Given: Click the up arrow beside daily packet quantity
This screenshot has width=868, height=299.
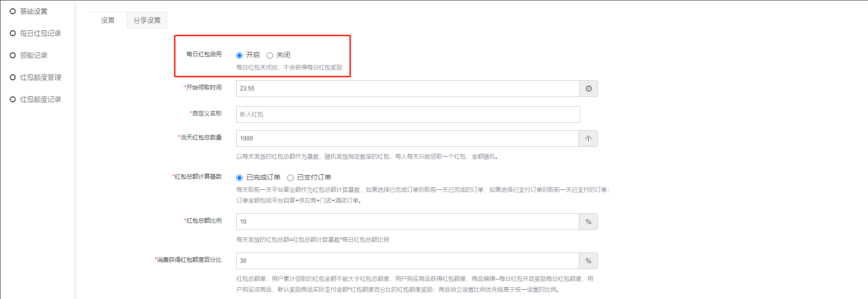Looking at the screenshot, I should (x=588, y=138).
